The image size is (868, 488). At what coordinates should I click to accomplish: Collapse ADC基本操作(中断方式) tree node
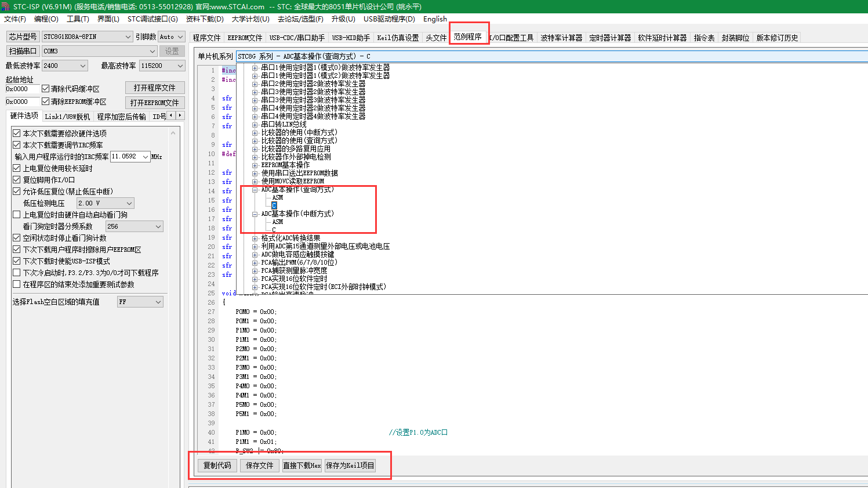pos(255,214)
